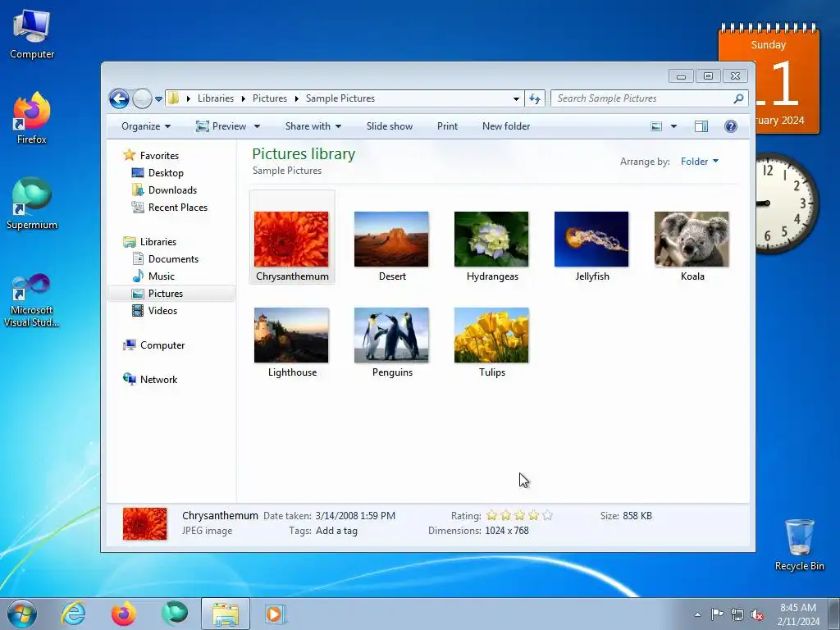Screen dimensions: 840x630
Task: Click the Forward navigation arrow button
Action: click(142, 98)
